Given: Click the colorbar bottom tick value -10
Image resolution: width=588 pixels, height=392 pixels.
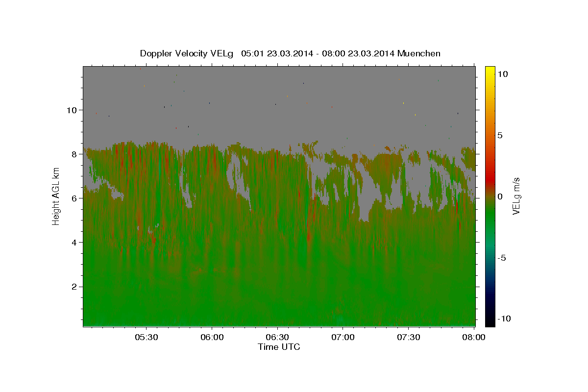Looking at the screenshot, I should tap(504, 318).
